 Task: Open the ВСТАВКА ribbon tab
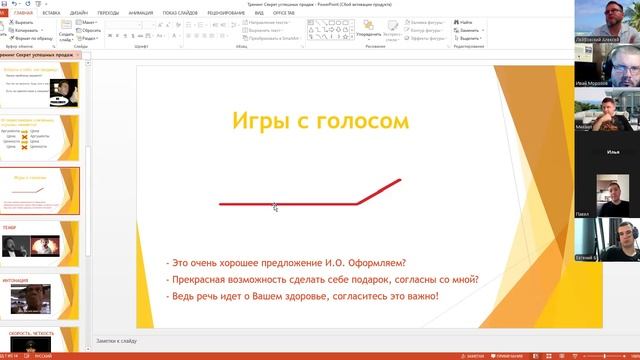51,13
